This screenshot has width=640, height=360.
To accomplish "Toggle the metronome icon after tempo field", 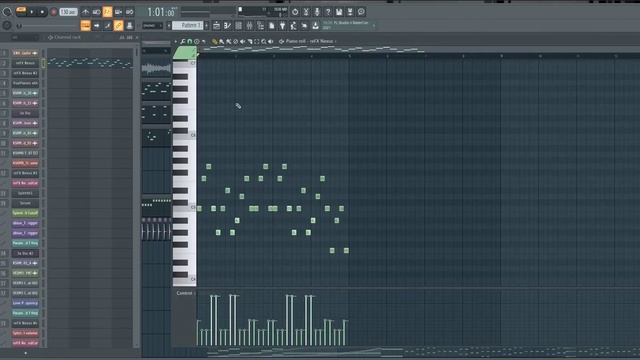I will [x=86, y=12].
